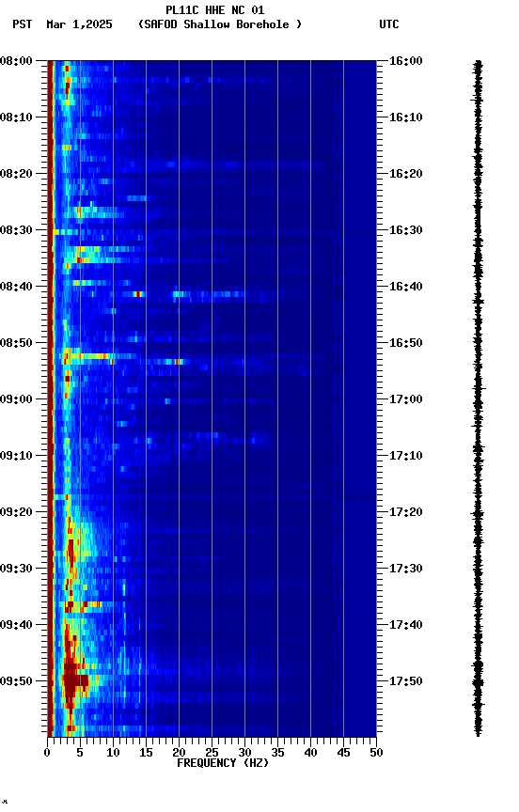Click the 50 Hz frequency axis label
The image size is (519, 812).
377,753
